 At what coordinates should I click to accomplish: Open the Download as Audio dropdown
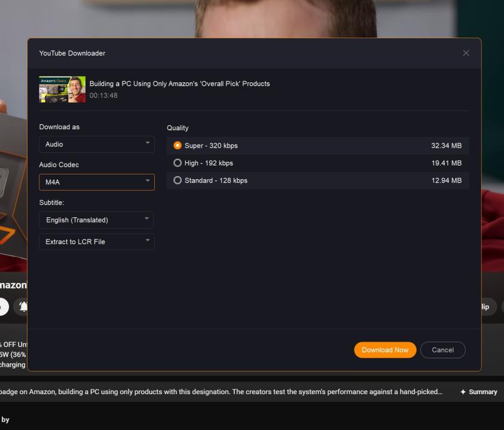click(x=97, y=144)
